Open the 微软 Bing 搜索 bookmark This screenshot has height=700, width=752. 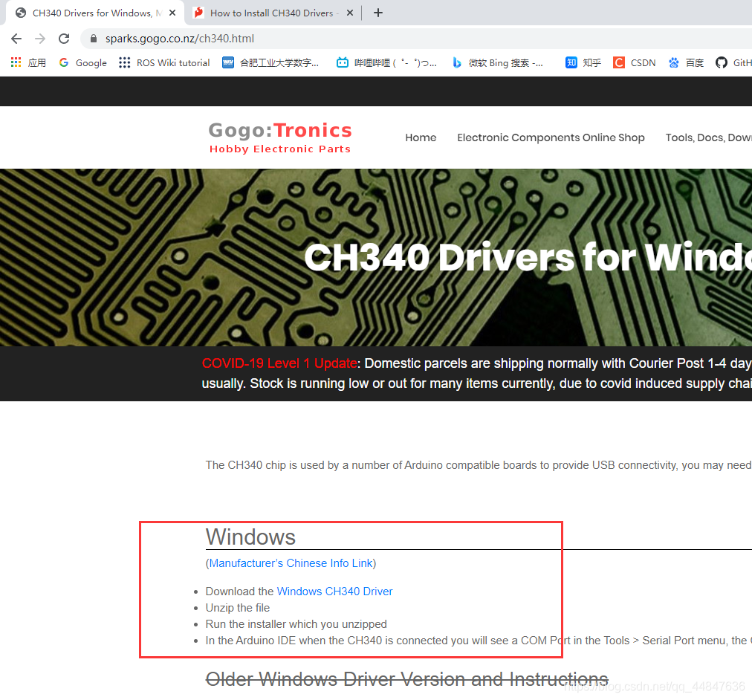coord(498,62)
